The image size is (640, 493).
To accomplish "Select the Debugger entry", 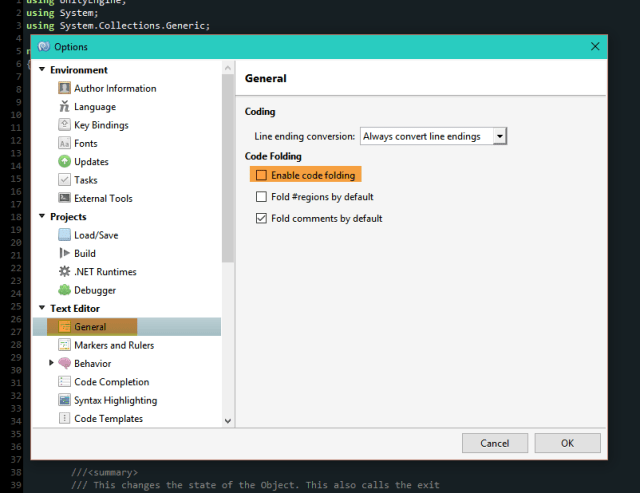I will click(x=95, y=291).
